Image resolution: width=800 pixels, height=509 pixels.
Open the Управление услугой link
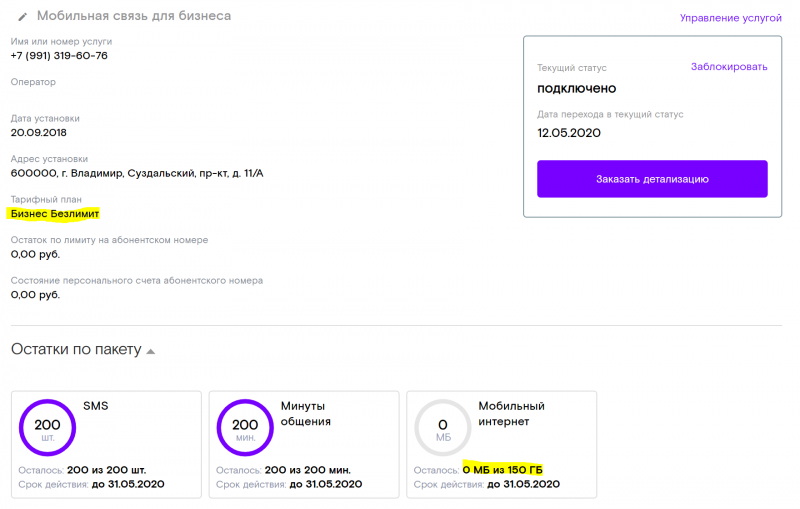730,18
